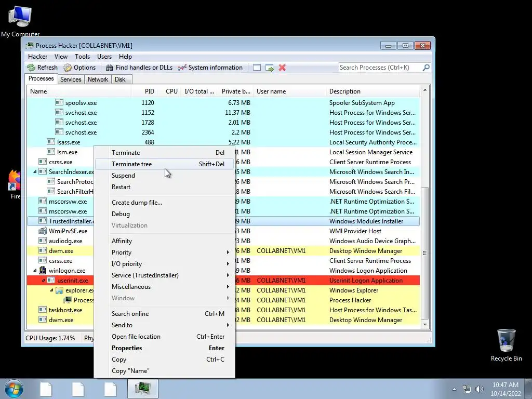Choose Affinity from the context menu
Screen dimensions: 532x399
pyautogui.click(x=164, y=241)
